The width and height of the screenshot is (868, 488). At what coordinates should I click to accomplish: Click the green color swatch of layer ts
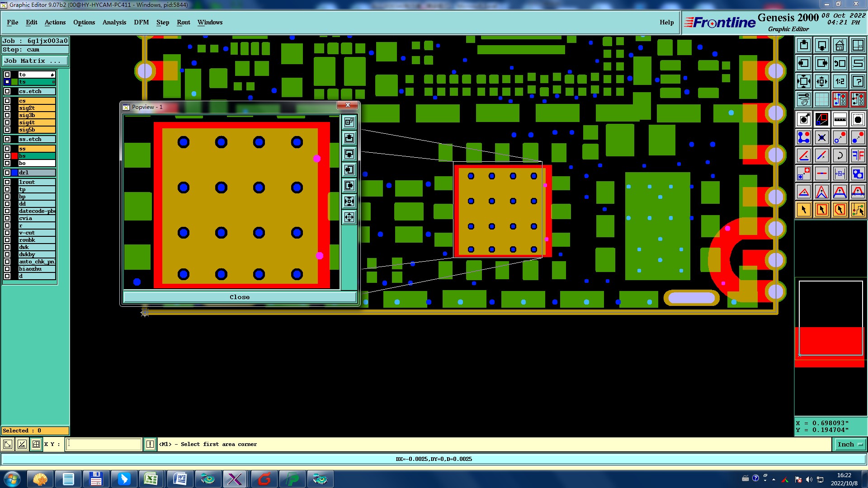tap(14, 82)
